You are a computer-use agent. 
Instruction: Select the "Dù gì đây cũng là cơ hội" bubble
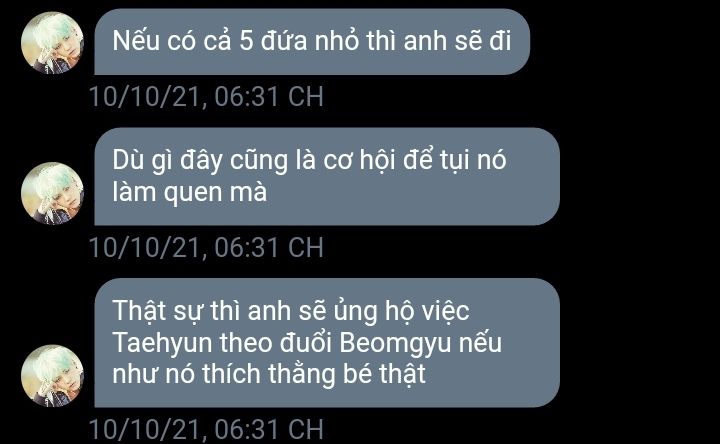[x=327, y=176]
